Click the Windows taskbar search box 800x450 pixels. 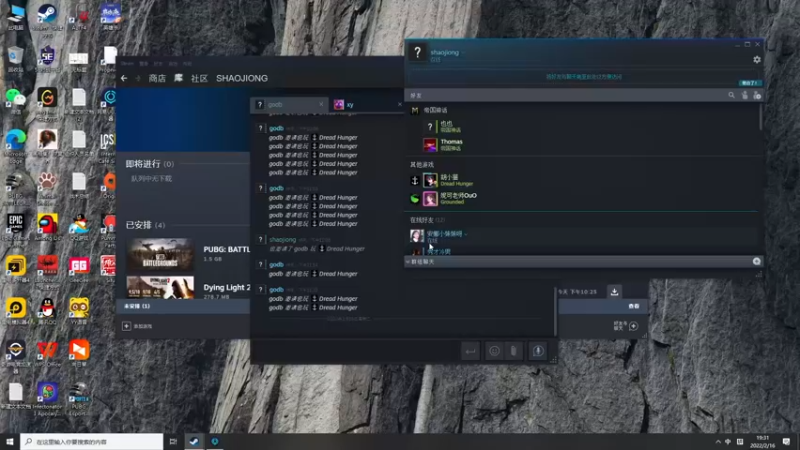92,441
